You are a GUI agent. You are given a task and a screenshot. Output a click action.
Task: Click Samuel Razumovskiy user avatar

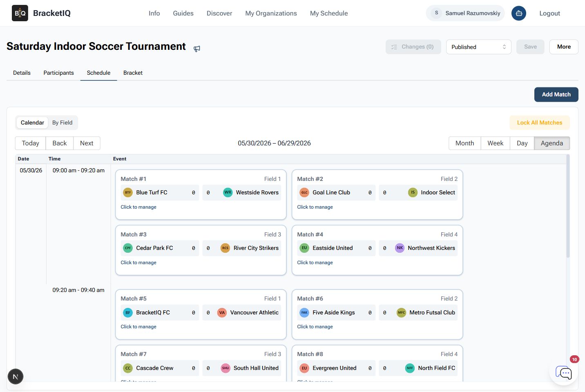tap(436, 13)
